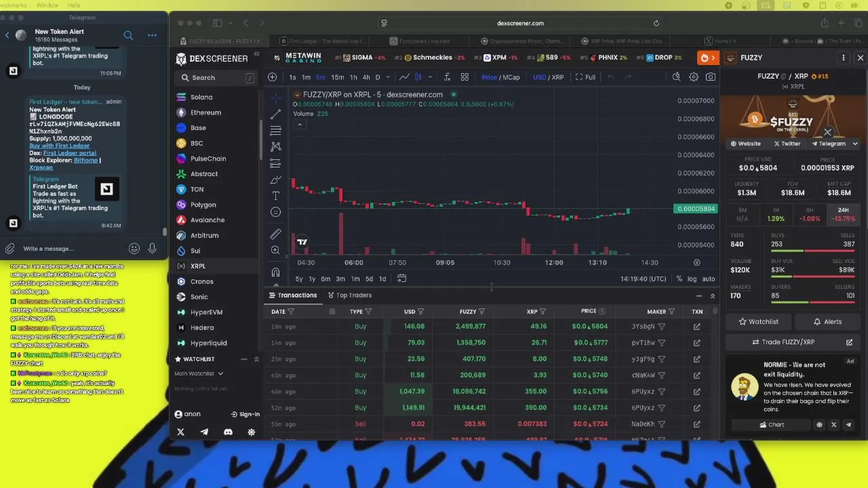Select the ruler measure tool
The width and height of the screenshot is (868, 488).
275,234
